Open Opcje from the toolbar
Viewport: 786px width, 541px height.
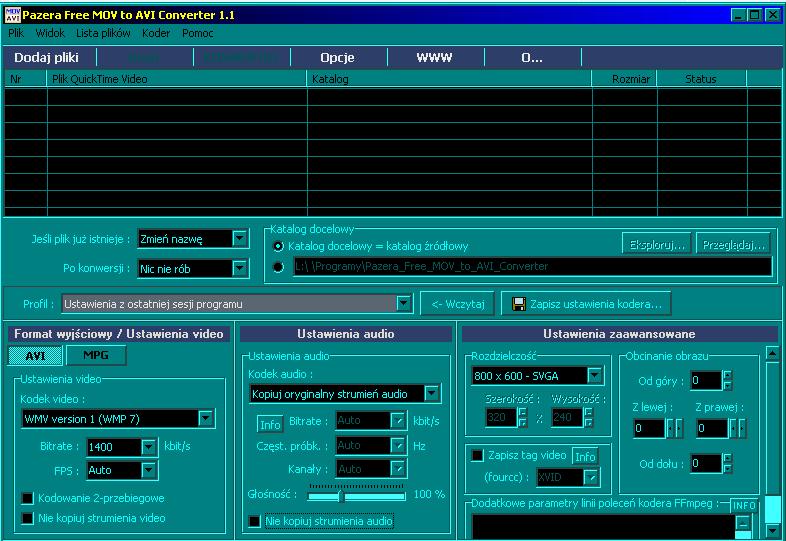point(337,58)
